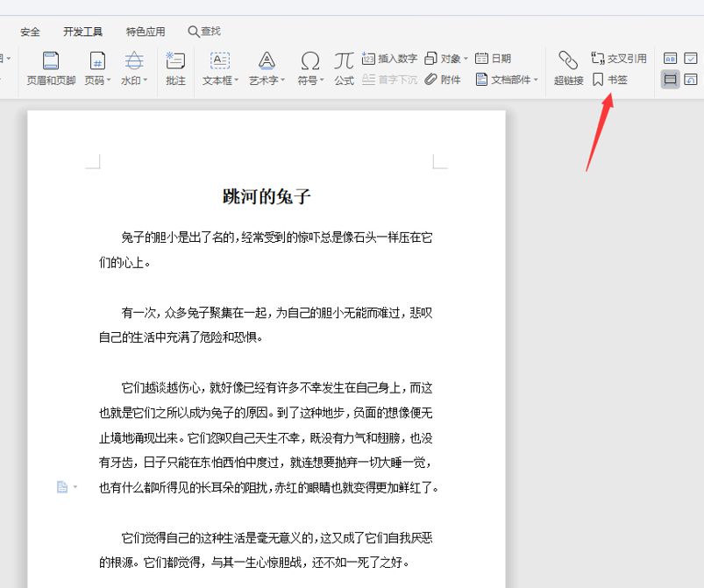The image size is (704, 588).
Task: Click the line starting 有一次，众多兔子聚集在一起
Action: [x=276, y=313]
